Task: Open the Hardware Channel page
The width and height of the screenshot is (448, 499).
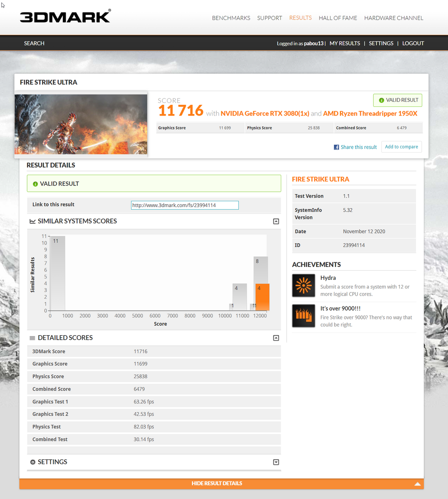Action: click(394, 18)
